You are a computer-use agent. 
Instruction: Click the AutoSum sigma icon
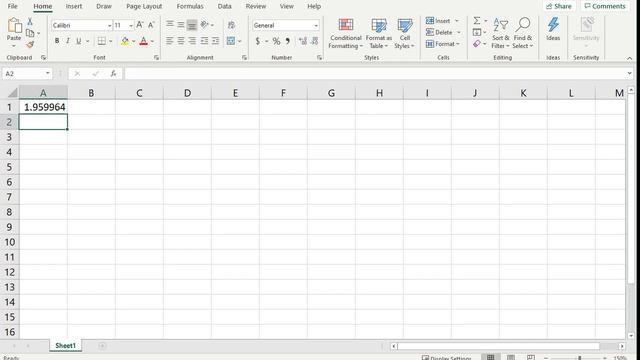click(477, 20)
